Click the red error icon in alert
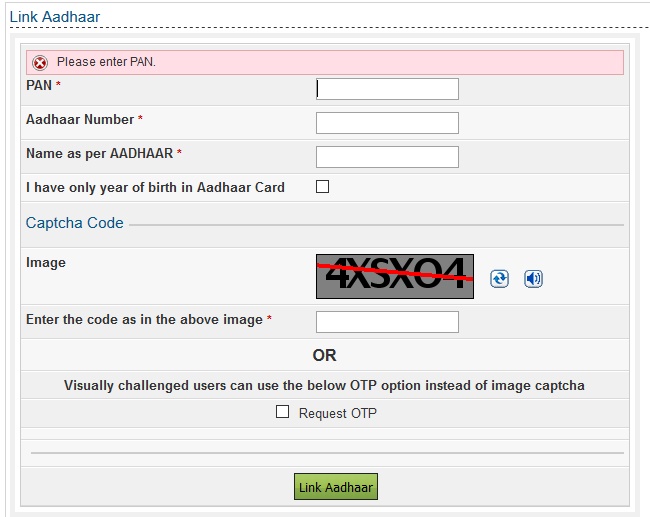650x517 pixels. click(41, 63)
